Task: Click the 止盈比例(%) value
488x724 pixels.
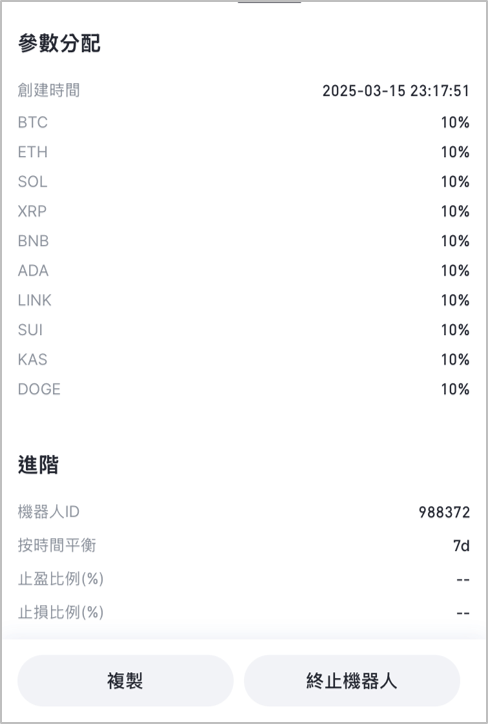Action: [463, 579]
